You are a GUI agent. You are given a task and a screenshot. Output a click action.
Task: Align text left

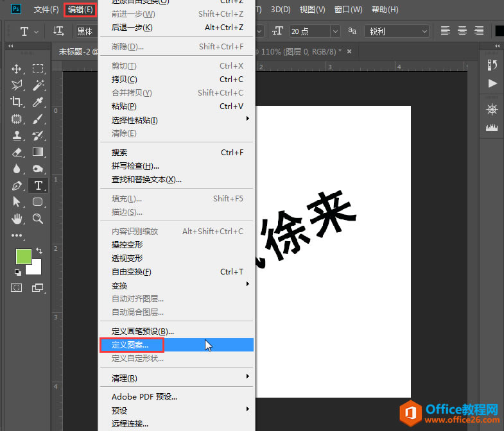445,31
